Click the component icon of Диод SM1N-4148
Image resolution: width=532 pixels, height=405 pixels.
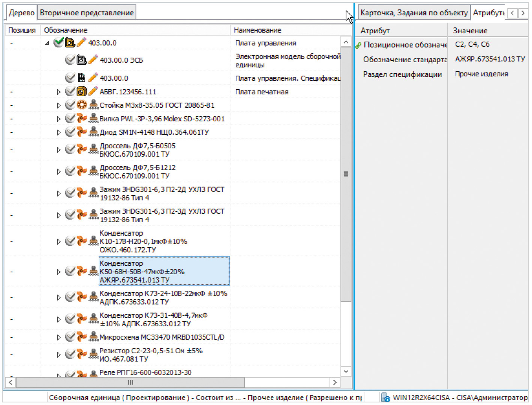coord(81,132)
